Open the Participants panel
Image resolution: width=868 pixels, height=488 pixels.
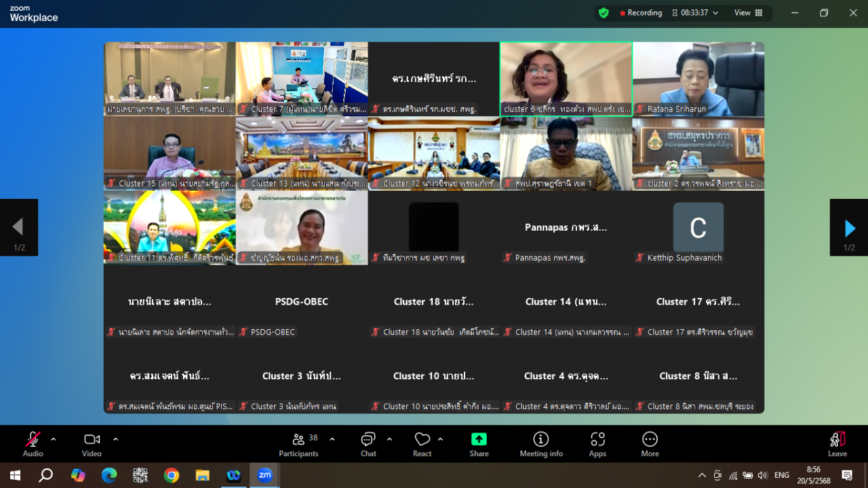pyautogui.click(x=299, y=444)
